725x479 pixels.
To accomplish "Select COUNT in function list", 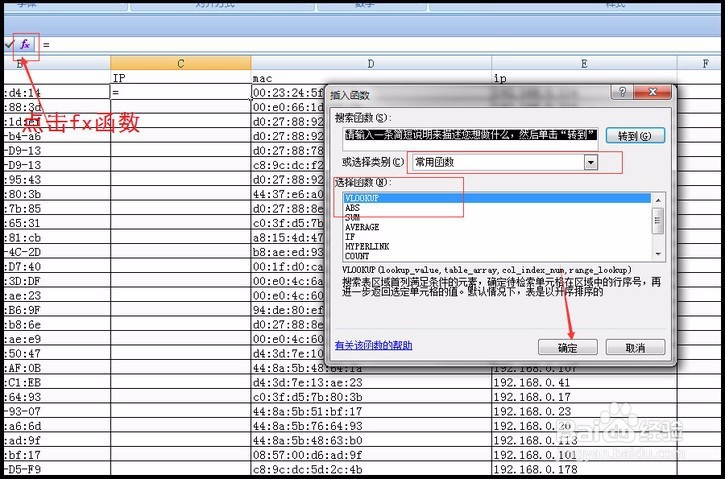I will (x=497, y=256).
